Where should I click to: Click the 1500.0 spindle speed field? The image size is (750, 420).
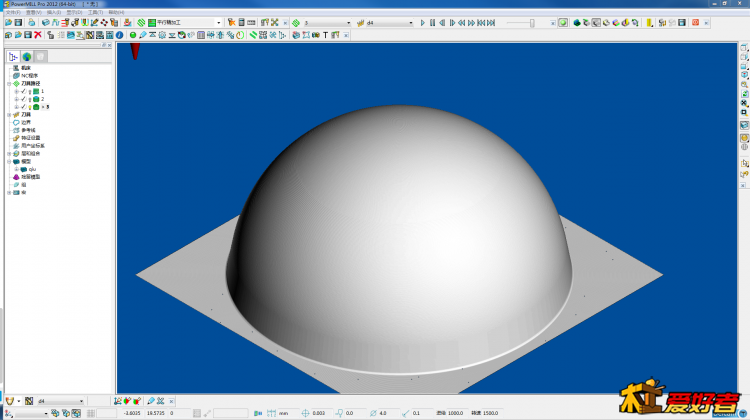pos(490,413)
